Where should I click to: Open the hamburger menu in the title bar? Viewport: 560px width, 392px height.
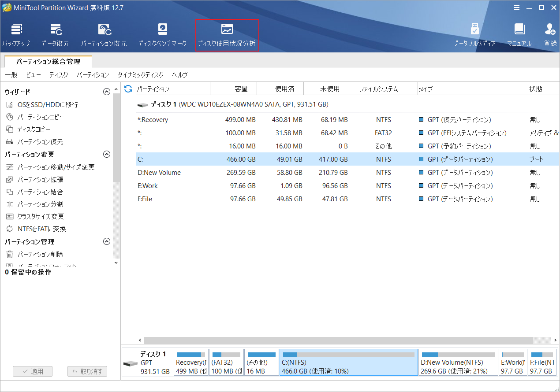517,7
